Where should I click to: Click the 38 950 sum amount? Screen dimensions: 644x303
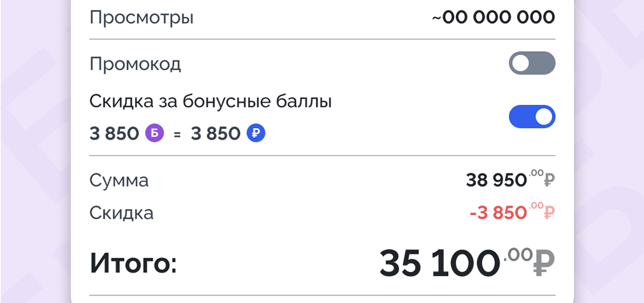[496, 181]
